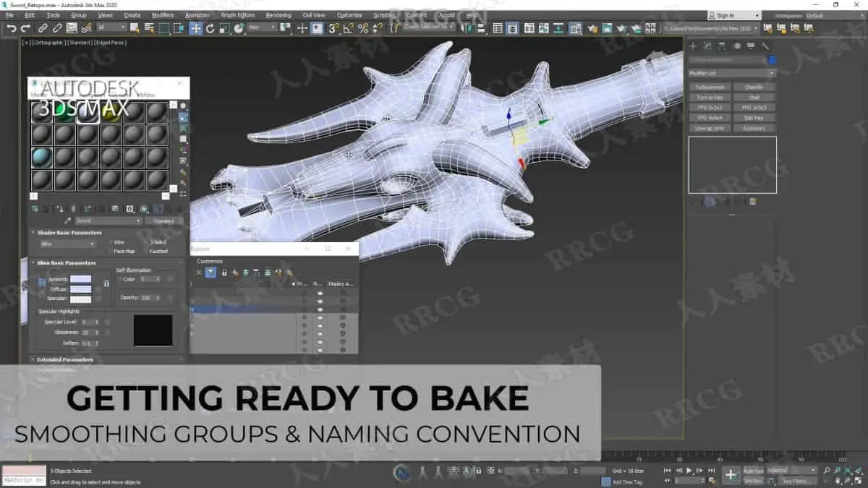Click the Undo arrow in main toolbar
The image size is (868, 488).
[x=12, y=28]
